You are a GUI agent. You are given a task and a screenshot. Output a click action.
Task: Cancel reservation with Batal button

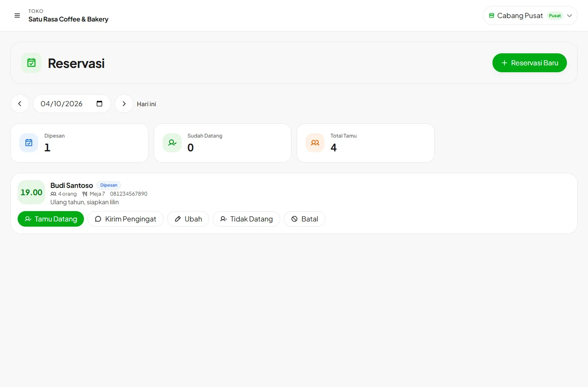click(x=304, y=219)
